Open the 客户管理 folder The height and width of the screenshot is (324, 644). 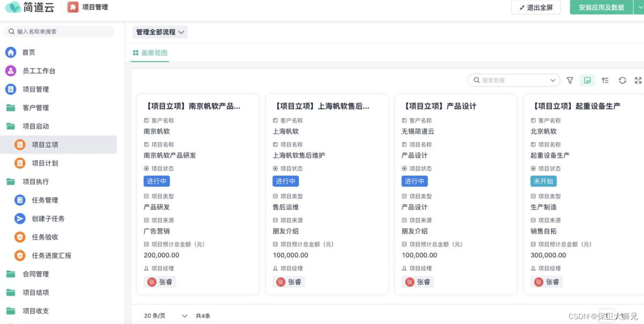(36, 108)
